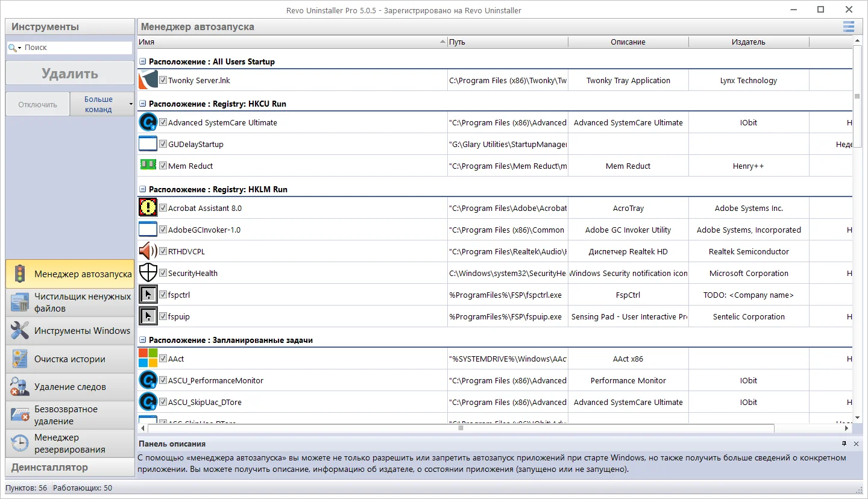Click the Отключить button
Screen dimensions: 868x499
[37, 104]
